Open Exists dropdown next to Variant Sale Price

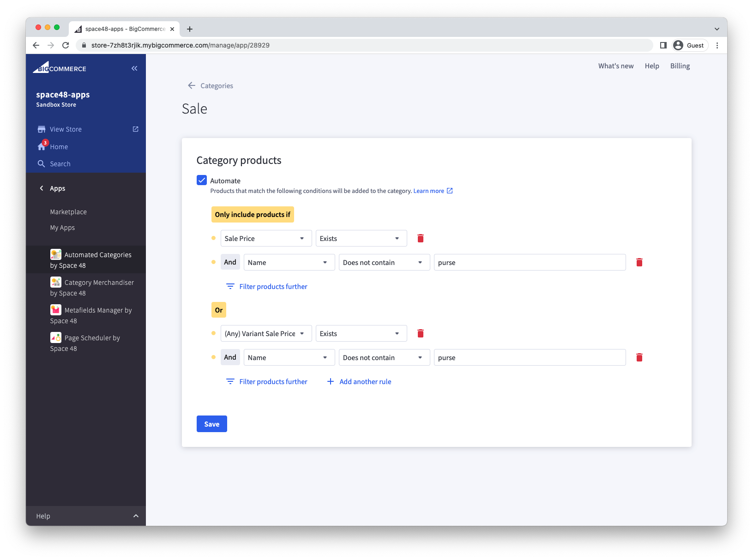[x=361, y=333]
